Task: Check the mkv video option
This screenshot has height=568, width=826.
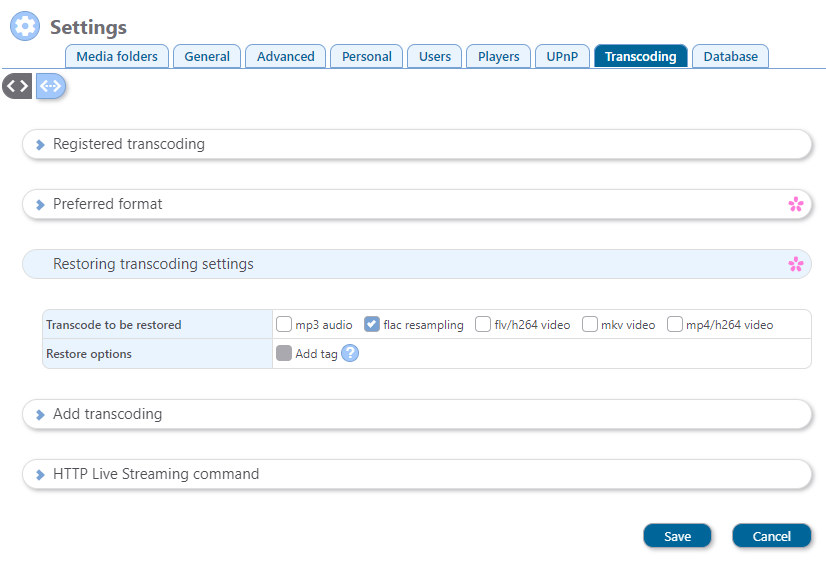Action: pos(590,324)
